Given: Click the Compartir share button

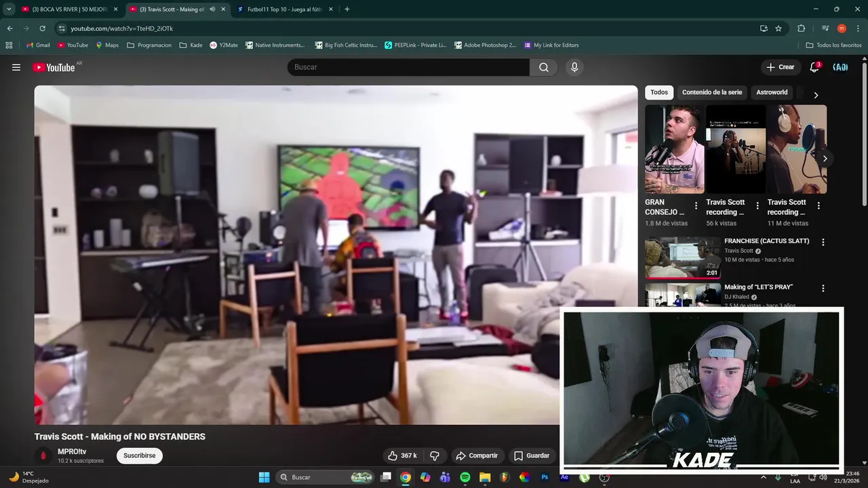Looking at the screenshot, I should pyautogui.click(x=477, y=455).
